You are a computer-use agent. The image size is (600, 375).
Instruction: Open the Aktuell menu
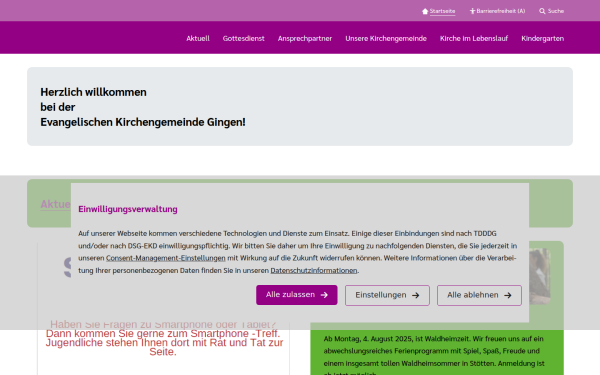pos(198,38)
